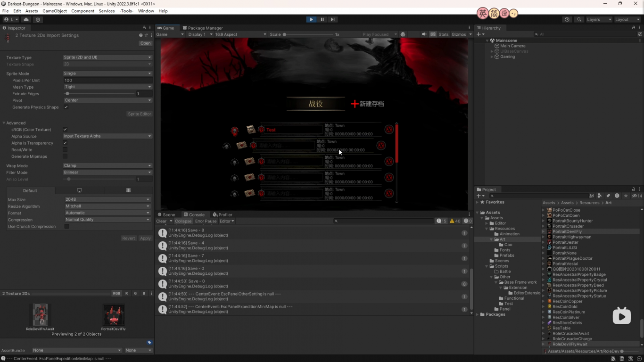Toggle sRGB (Color Texture) checkbox
Screen dimensions: 644x362
click(65, 130)
